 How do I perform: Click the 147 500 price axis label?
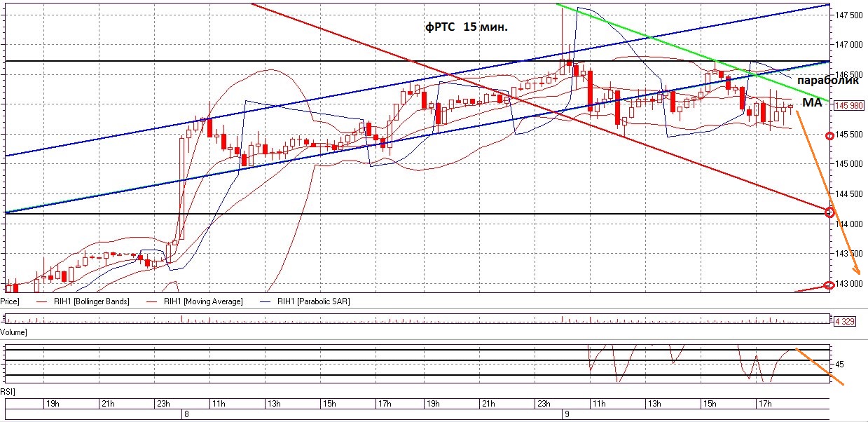click(849, 14)
